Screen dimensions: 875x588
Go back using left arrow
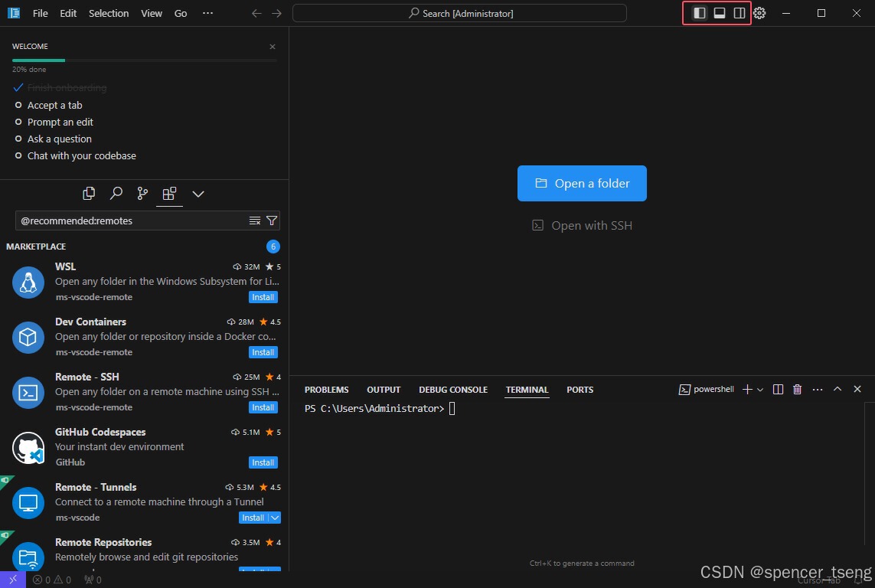tap(256, 13)
